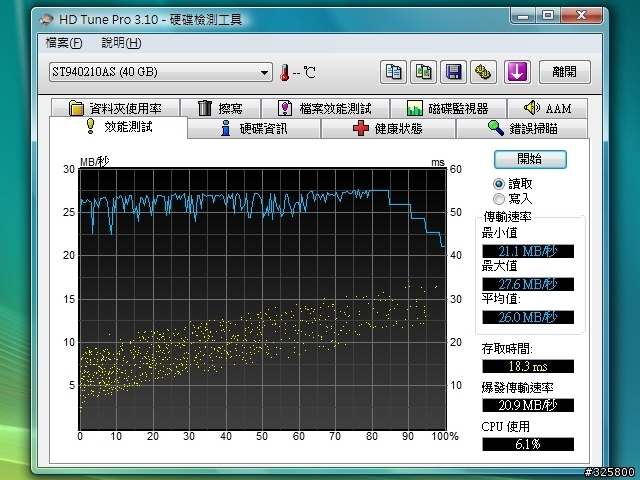Switch to the 健康狀態 tab
The height and width of the screenshot is (480, 640).
click(x=388, y=129)
